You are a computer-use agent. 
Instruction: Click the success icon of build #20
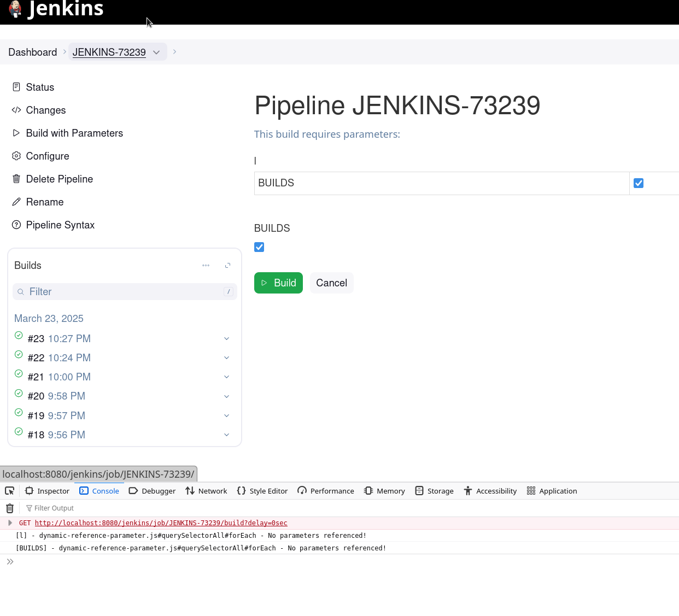19,393
